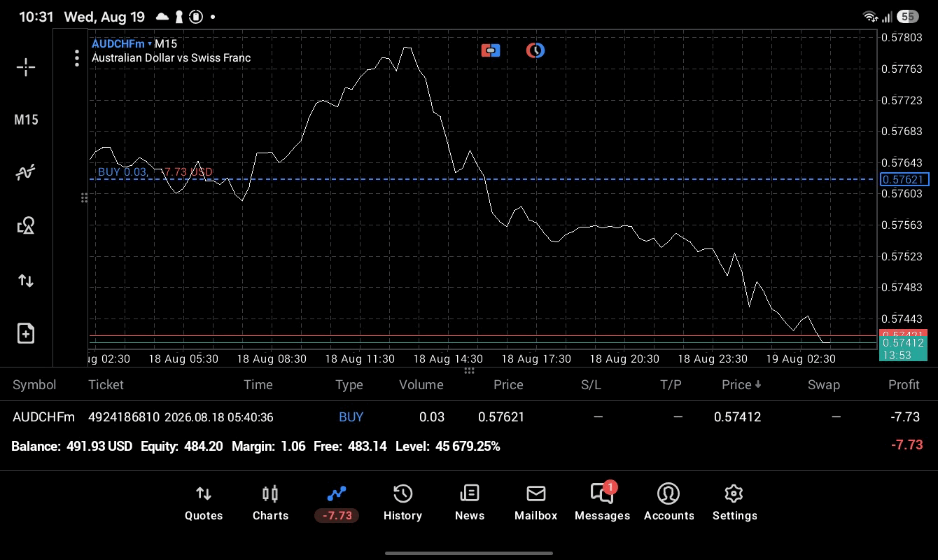Viewport: 938px width, 560px height.
Task: Tap the up-down arrows trade icon
Action: (26, 281)
